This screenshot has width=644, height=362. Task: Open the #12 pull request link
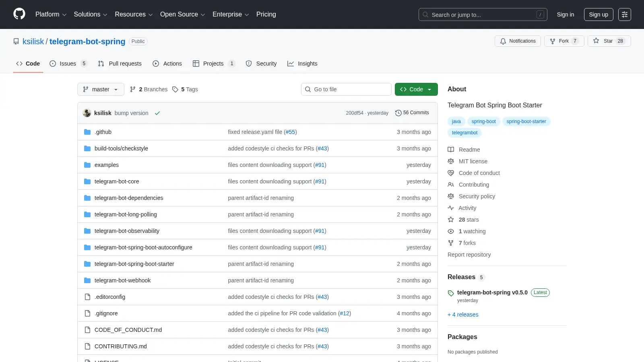345,313
